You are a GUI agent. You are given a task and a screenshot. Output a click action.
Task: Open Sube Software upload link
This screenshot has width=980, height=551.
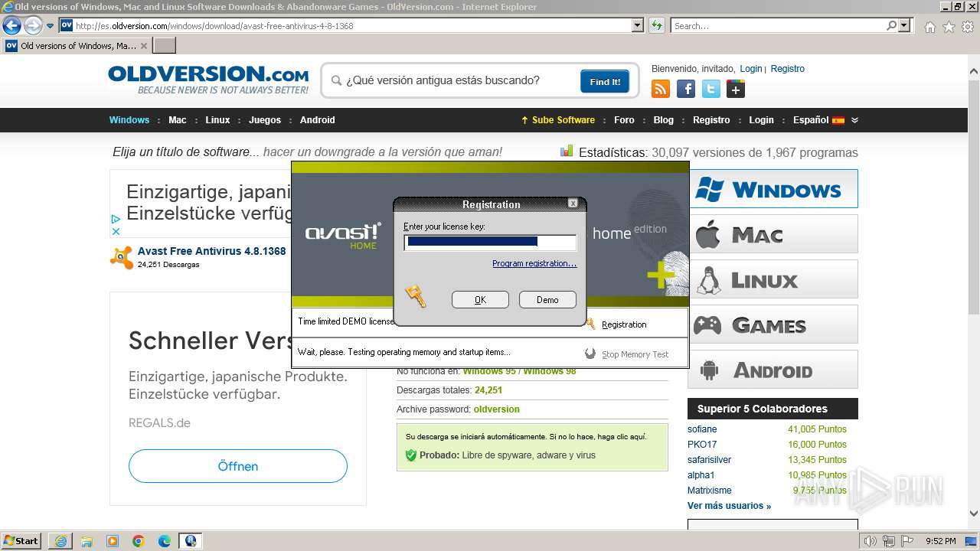(x=558, y=120)
